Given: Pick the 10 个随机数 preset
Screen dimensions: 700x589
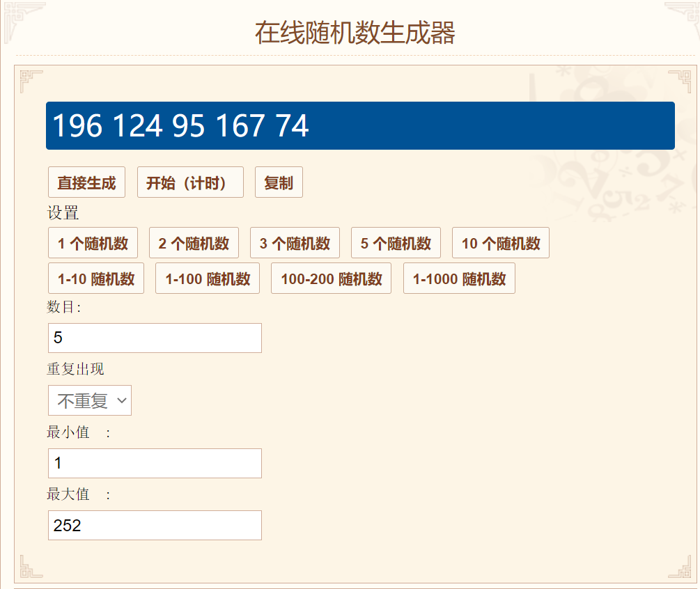Looking at the screenshot, I should [500, 243].
